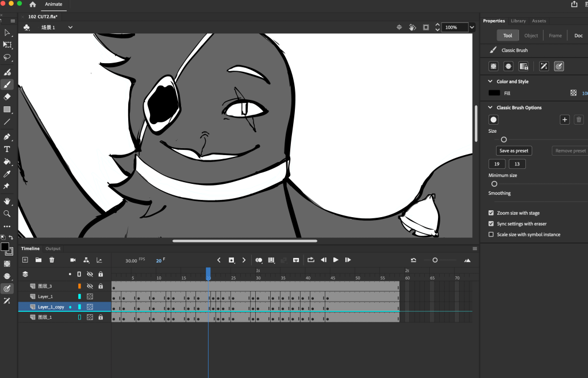Select the Lasso tool

click(x=7, y=57)
